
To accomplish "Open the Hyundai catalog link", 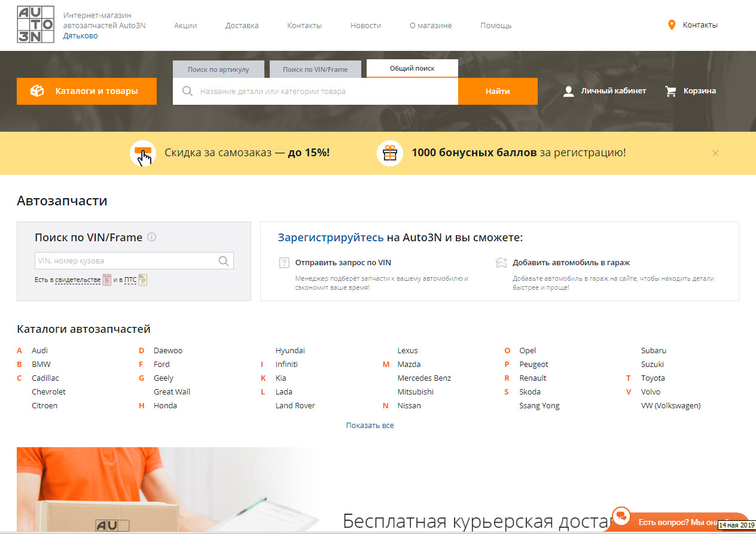I will tap(290, 350).
